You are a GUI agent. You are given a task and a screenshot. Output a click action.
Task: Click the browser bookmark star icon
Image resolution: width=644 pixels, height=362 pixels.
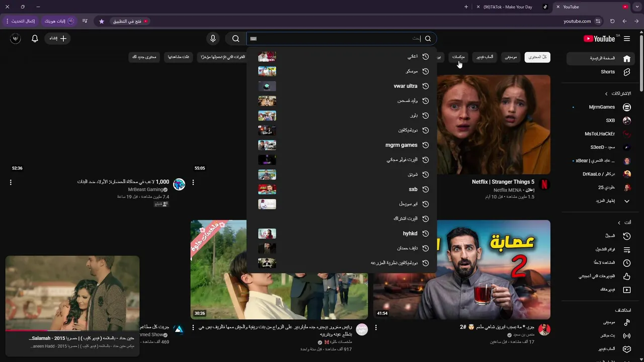pyautogui.click(x=102, y=21)
